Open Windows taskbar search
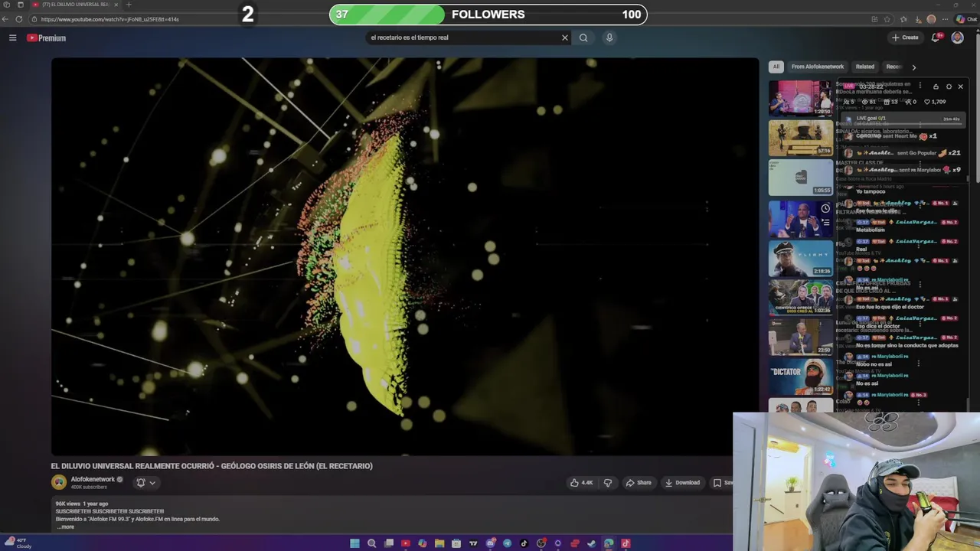 (x=371, y=543)
